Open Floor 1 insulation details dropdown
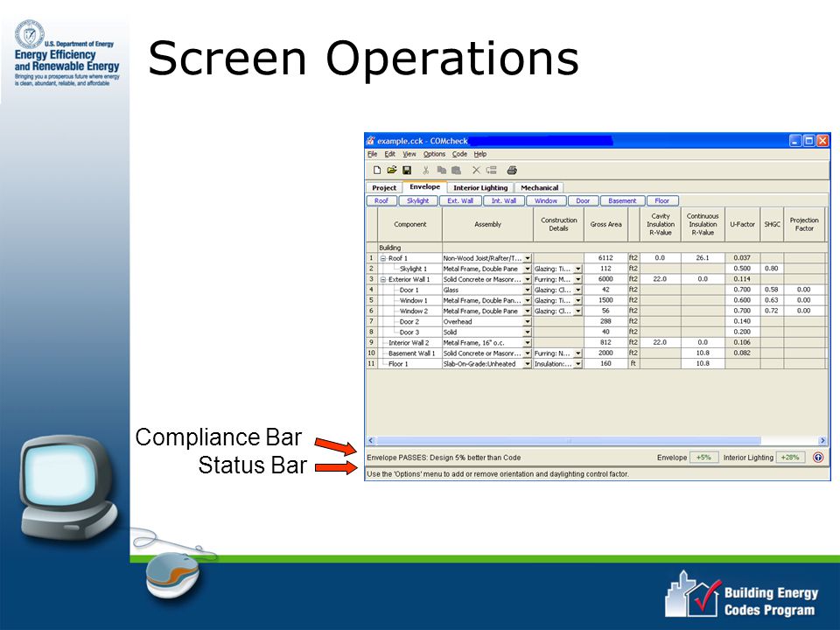This screenshot has height=630, width=840. tap(578, 364)
